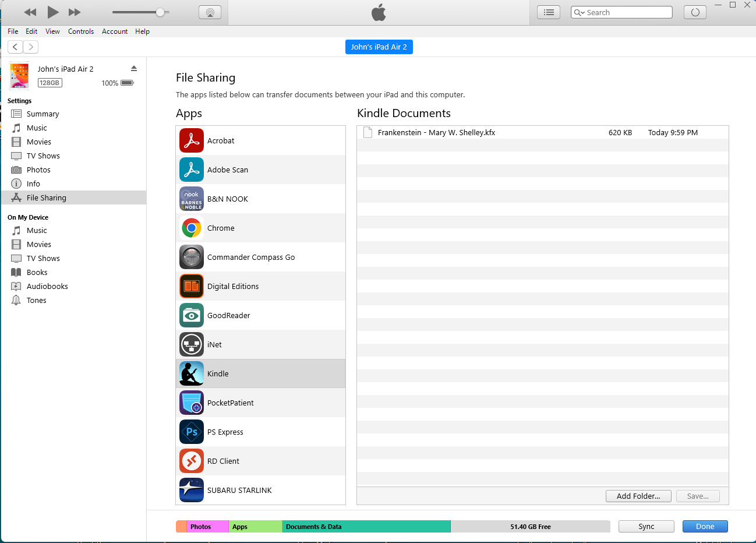756x543 pixels.
Task: Click the rewind previous track button
Action: pos(30,12)
